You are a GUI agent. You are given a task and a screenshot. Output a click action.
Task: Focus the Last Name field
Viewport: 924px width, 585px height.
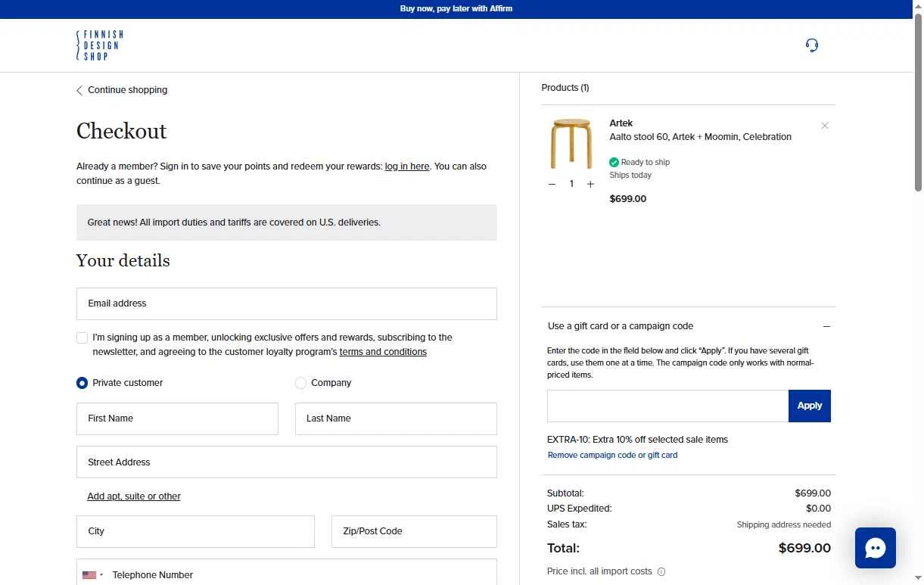point(396,419)
